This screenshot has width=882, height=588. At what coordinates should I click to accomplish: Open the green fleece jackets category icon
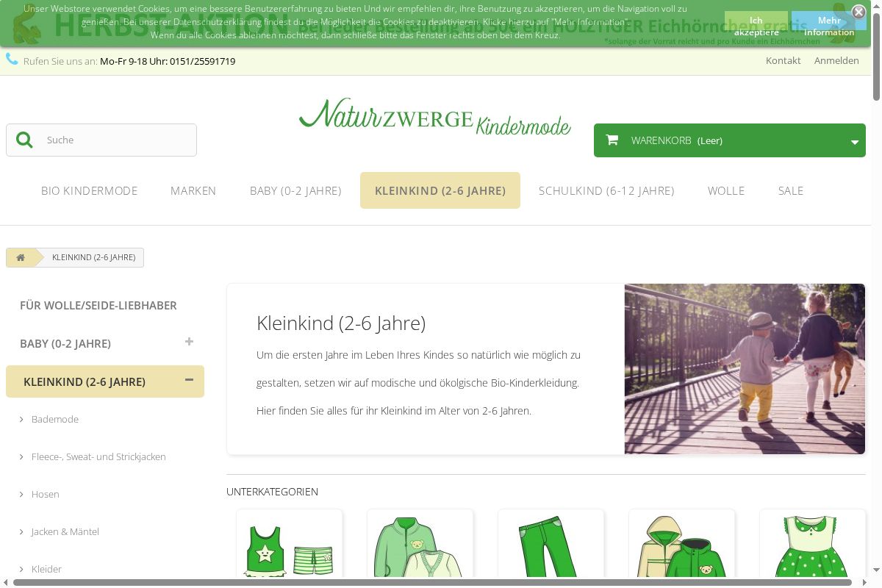tap(420, 544)
